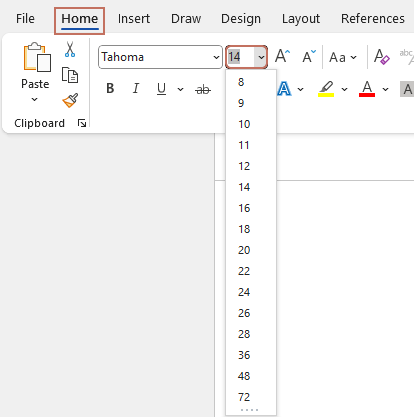The width and height of the screenshot is (414, 417).
Task: Shrink font size with the shrink icon
Action: (309, 56)
